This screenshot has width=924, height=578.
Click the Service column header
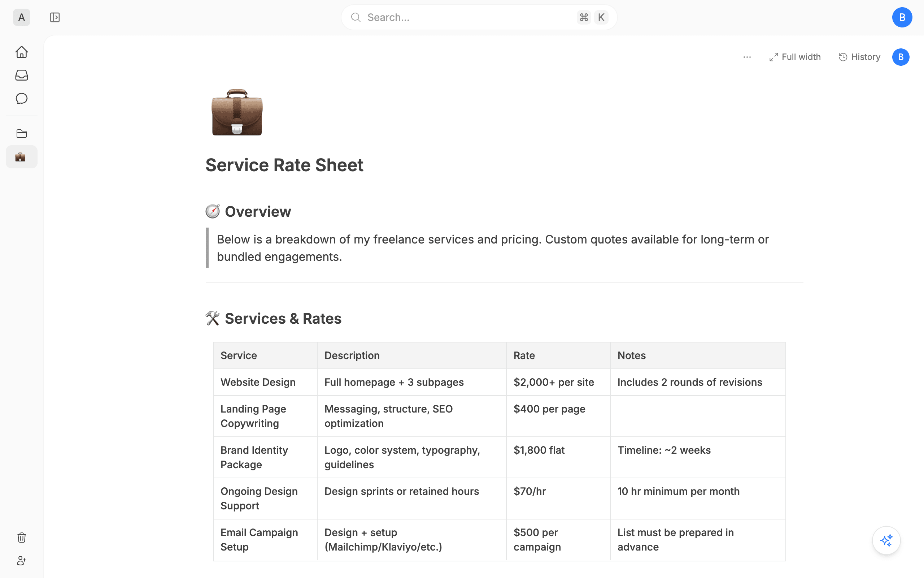[x=265, y=355]
